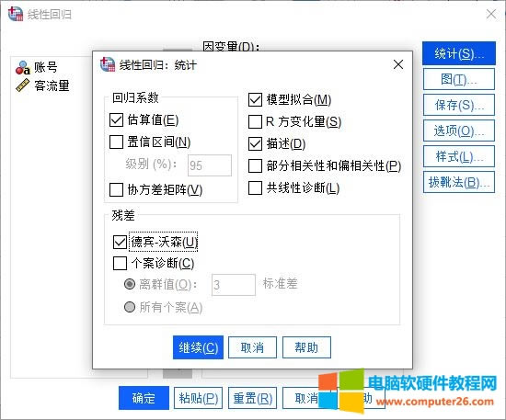Viewport: 506px width, 420px height.
Task: Enable the 个案诊断(C) checkbox
Action: [120, 263]
